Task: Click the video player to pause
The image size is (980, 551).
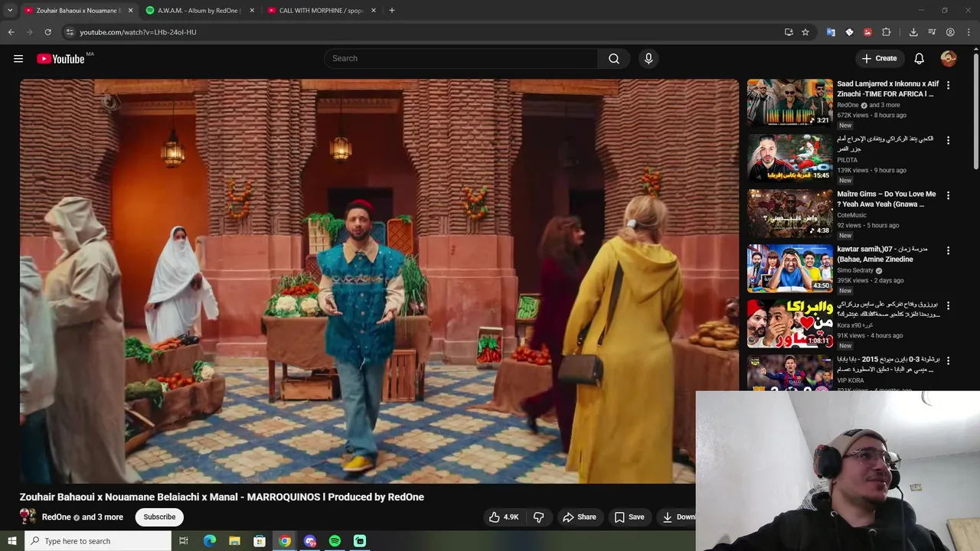Action: pos(379,281)
